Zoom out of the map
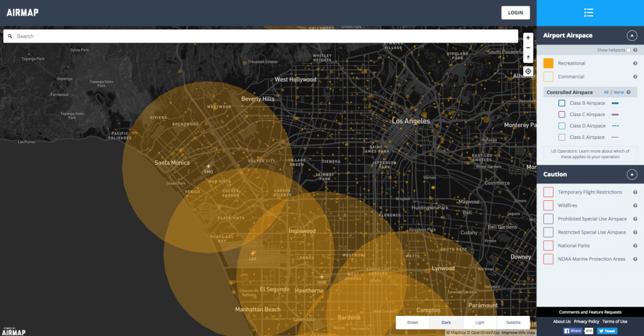Image resolution: width=644 pixels, height=336 pixels. (528, 48)
